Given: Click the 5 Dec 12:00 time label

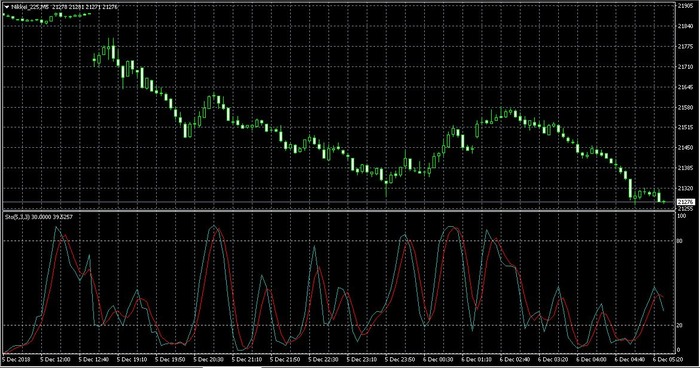Looking at the screenshot, I should coord(55,359).
